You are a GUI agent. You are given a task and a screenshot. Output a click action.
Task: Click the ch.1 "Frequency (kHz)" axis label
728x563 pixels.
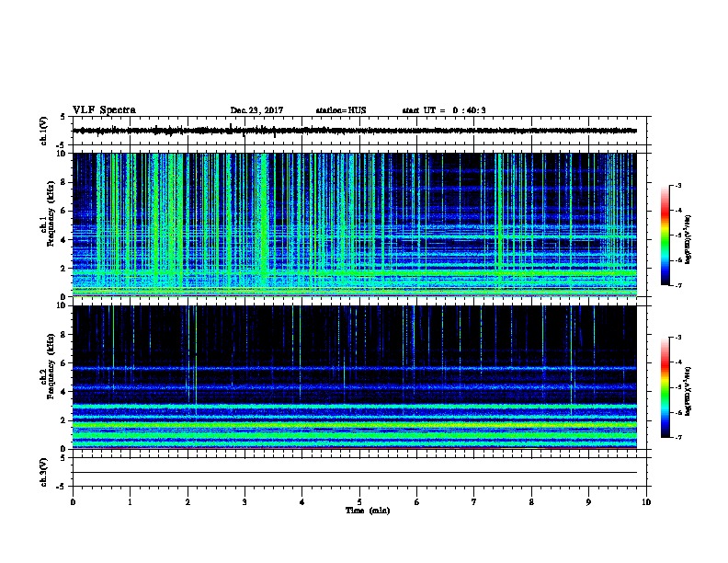tap(51, 213)
